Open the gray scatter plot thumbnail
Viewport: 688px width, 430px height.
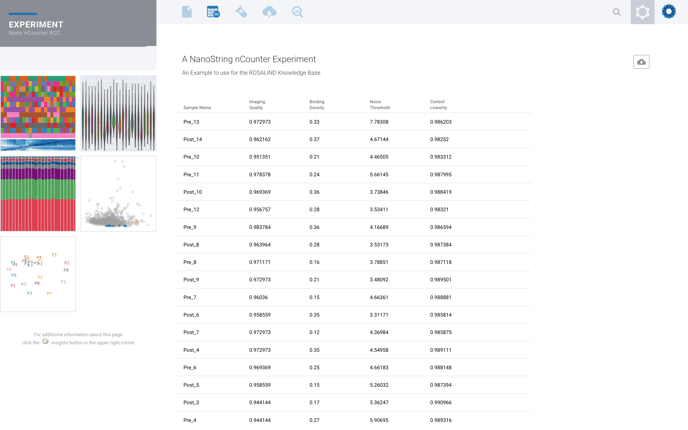pyautogui.click(x=118, y=194)
